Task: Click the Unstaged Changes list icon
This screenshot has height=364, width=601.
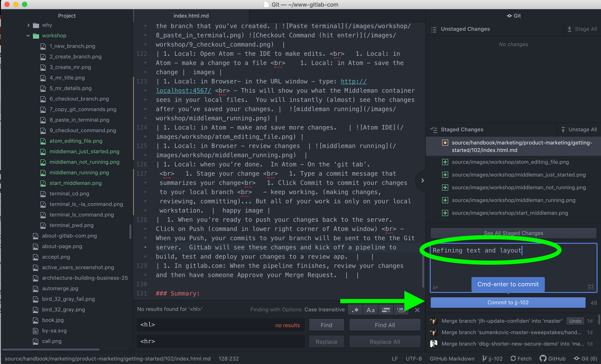Action: pos(434,29)
